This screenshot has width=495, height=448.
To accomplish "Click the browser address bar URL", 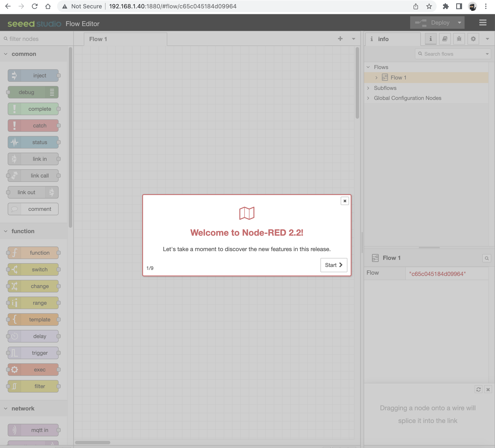I will pyautogui.click(x=173, y=6).
